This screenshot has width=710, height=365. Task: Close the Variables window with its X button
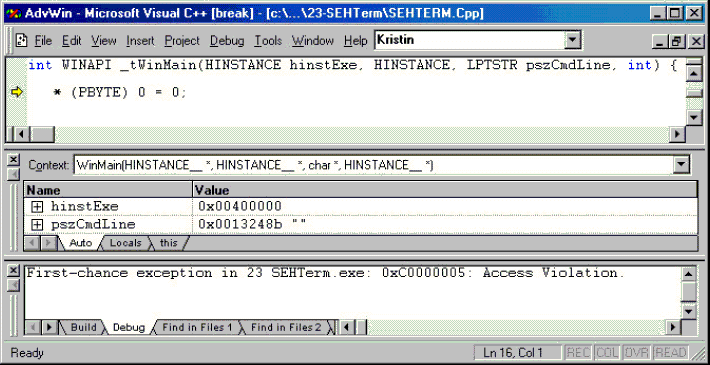pos(14,159)
